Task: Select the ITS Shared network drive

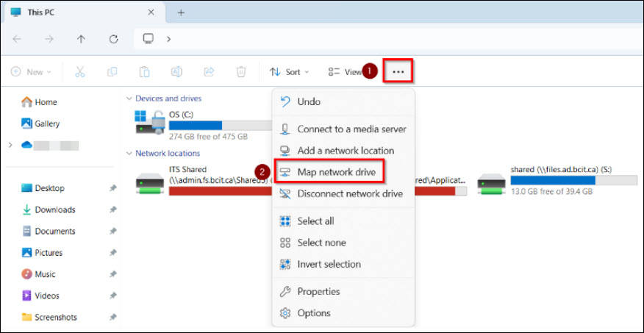Action: pyautogui.click(x=204, y=181)
